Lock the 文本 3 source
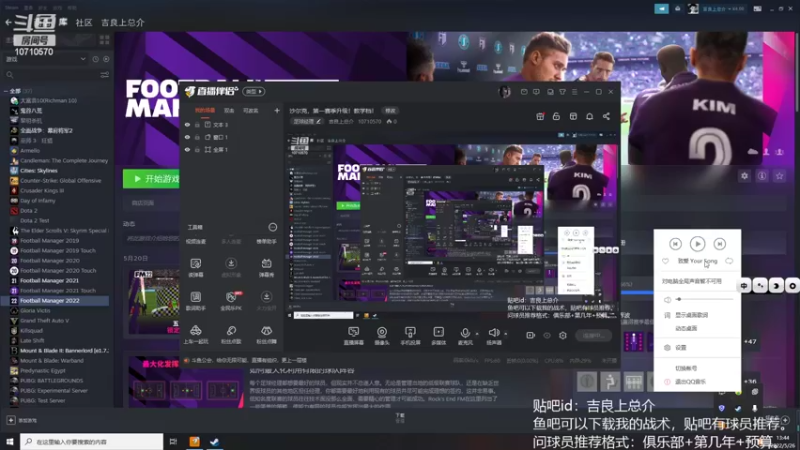Screen dimensions: 800x450 197,124
